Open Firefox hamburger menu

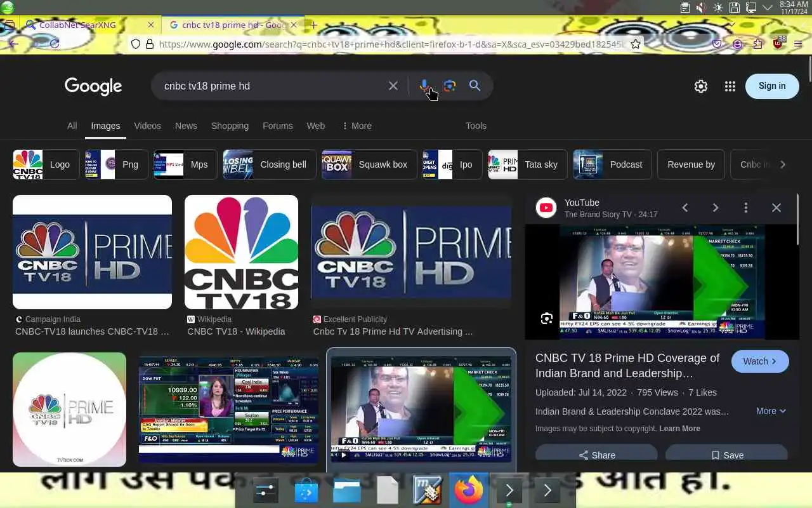[x=798, y=44]
